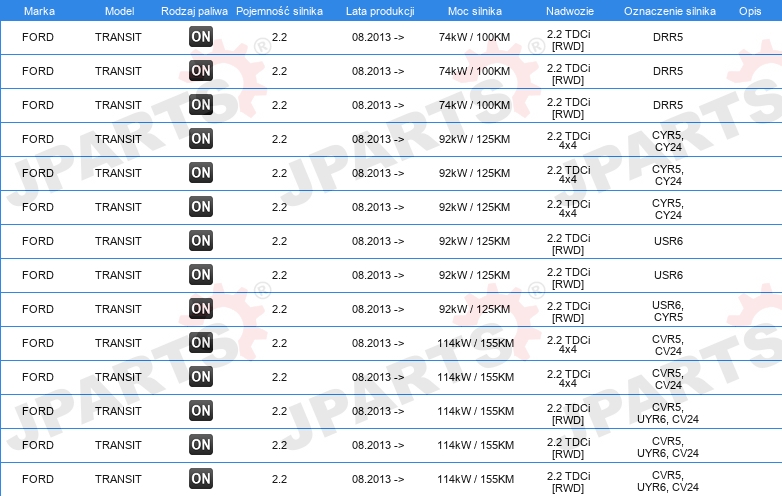Select the Moc silnika column header
The width and height of the screenshot is (782, 496).
point(475,11)
